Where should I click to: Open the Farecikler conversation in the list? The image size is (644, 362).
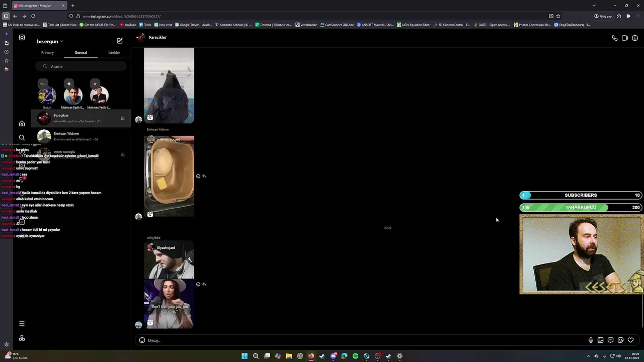tap(81, 118)
